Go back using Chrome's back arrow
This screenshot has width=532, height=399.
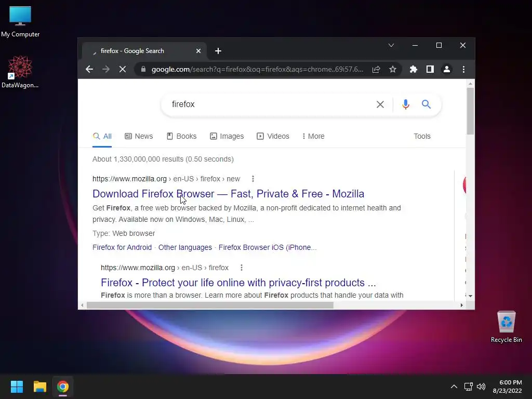89,69
